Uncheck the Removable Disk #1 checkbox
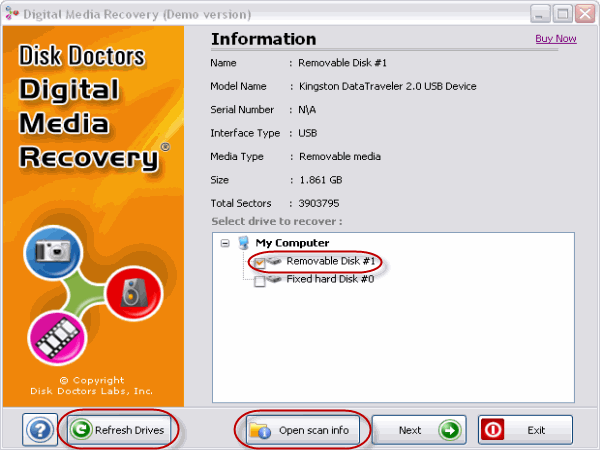This screenshot has height=450, width=600. pos(259,263)
